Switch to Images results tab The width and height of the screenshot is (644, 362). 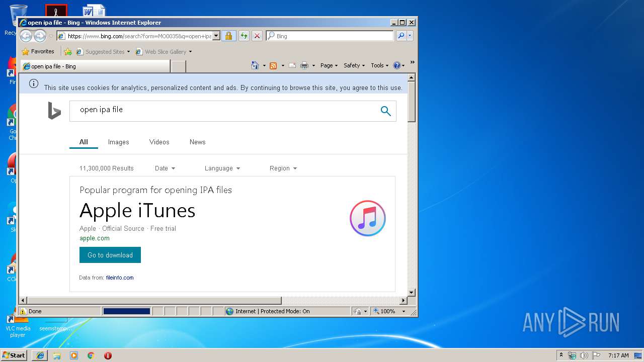pos(119,142)
